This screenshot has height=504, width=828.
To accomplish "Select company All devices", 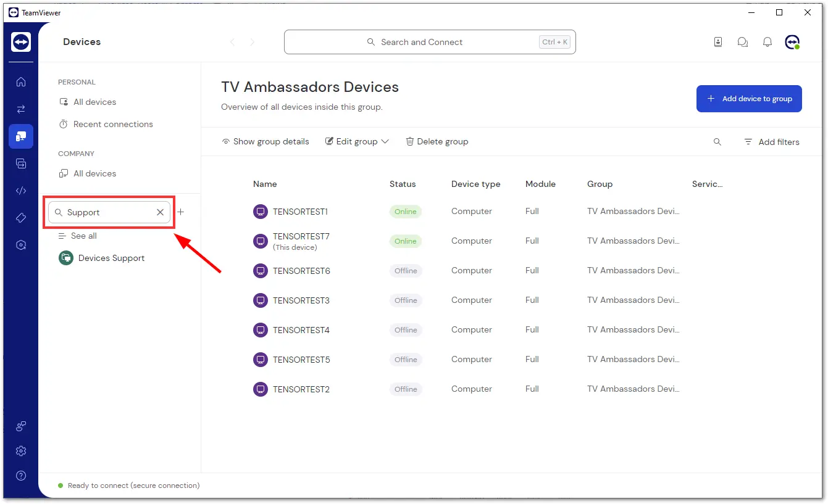I will pyautogui.click(x=88, y=173).
